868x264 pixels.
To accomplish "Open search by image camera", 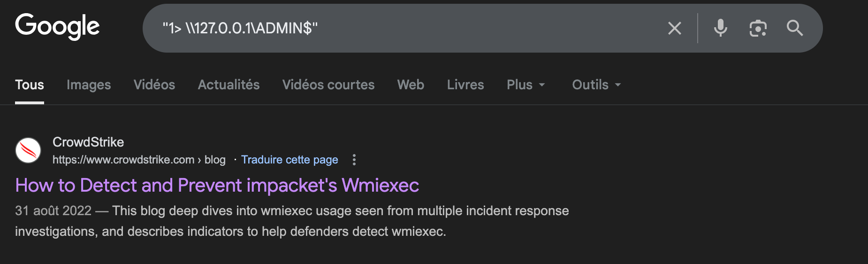I will click(x=758, y=29).
